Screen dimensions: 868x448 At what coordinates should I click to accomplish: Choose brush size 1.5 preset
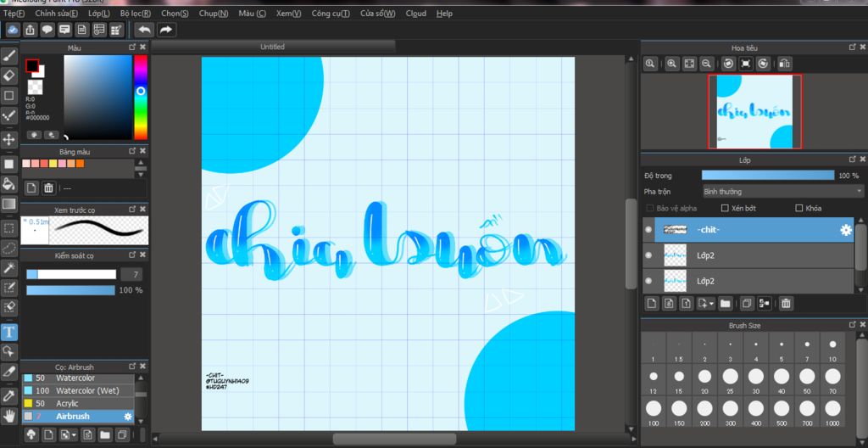tap(679, 348)
